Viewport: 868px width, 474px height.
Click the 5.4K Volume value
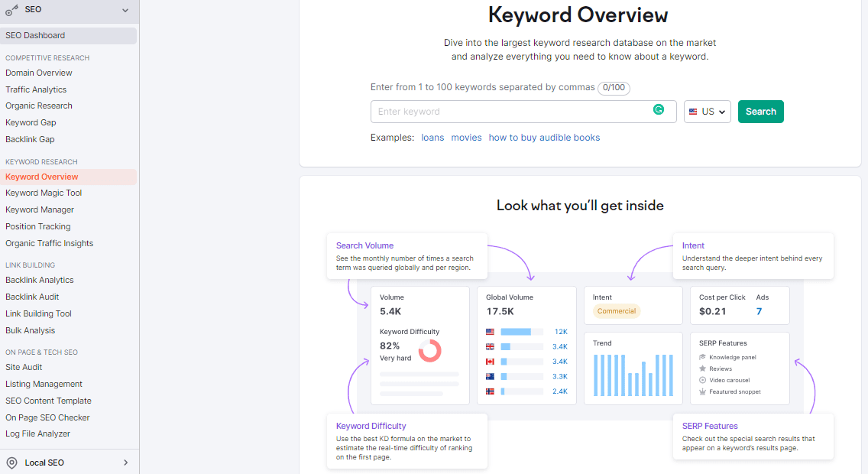click(x=390, y=311)
